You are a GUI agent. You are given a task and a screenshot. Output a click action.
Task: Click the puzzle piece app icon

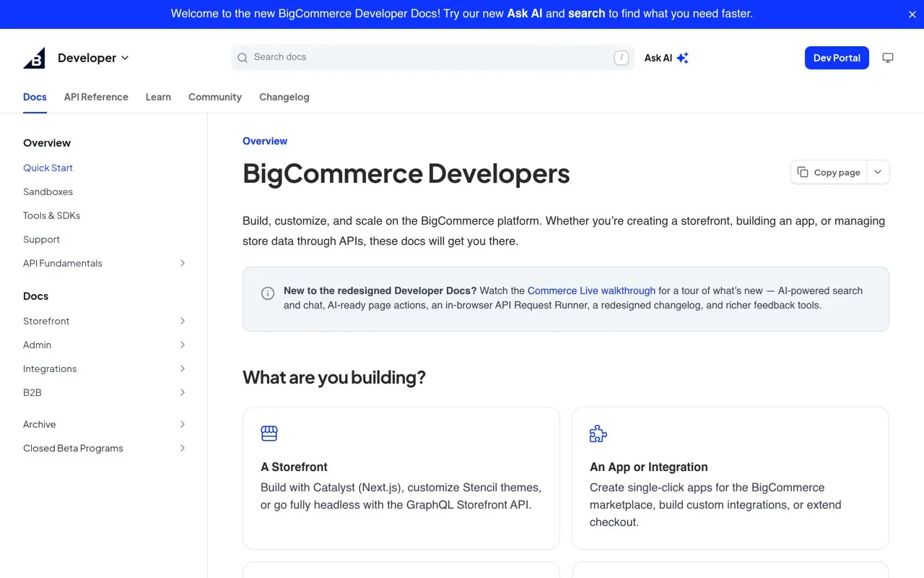pos(598,433)
